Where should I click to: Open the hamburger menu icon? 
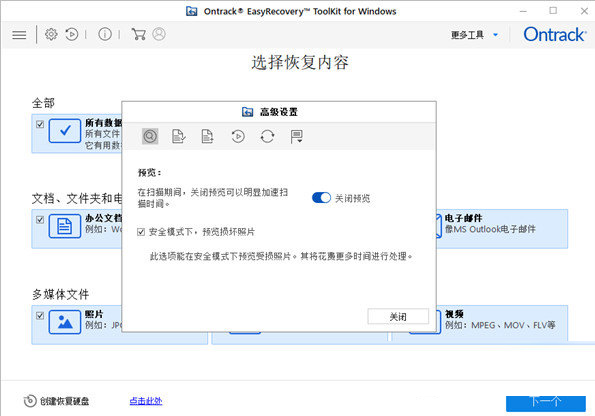pos(19,35)
